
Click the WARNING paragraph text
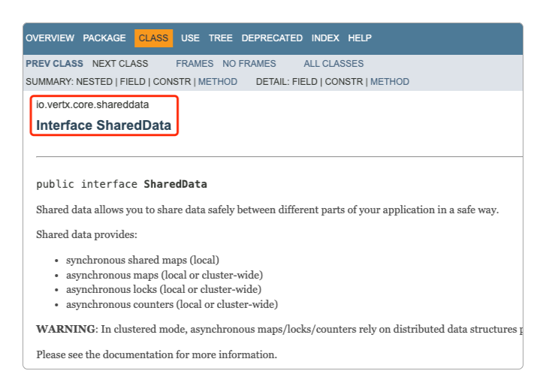279,329
